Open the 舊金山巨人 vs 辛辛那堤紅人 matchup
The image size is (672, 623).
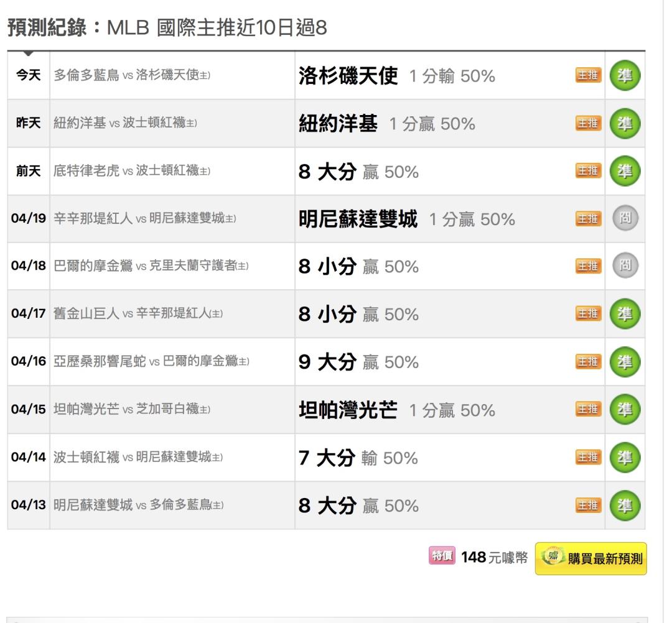coord(138,315)
